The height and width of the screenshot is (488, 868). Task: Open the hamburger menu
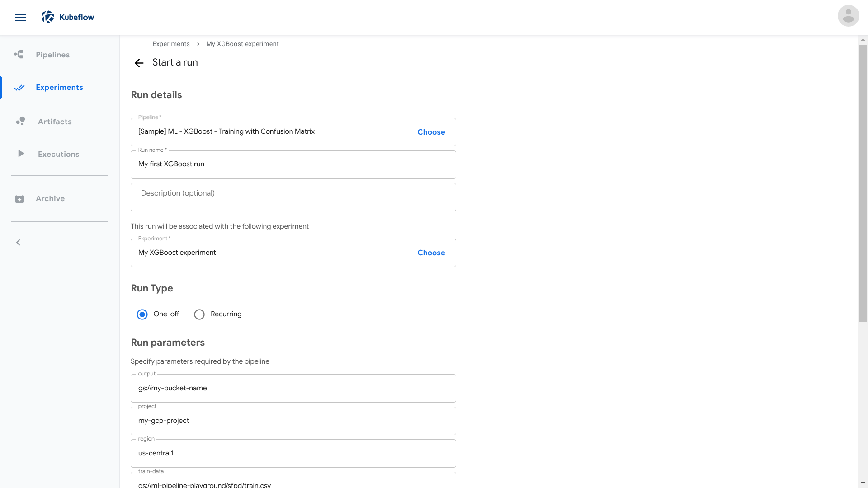[x=20, y=17]
